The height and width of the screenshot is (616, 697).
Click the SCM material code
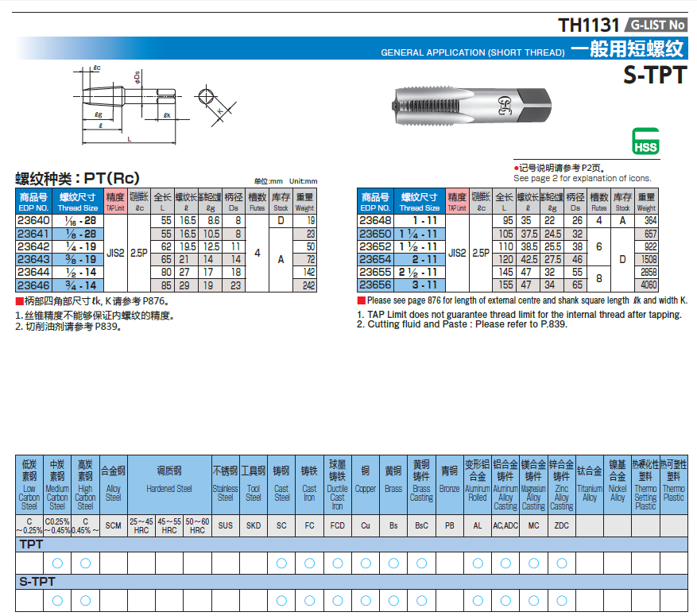point(114,525)
